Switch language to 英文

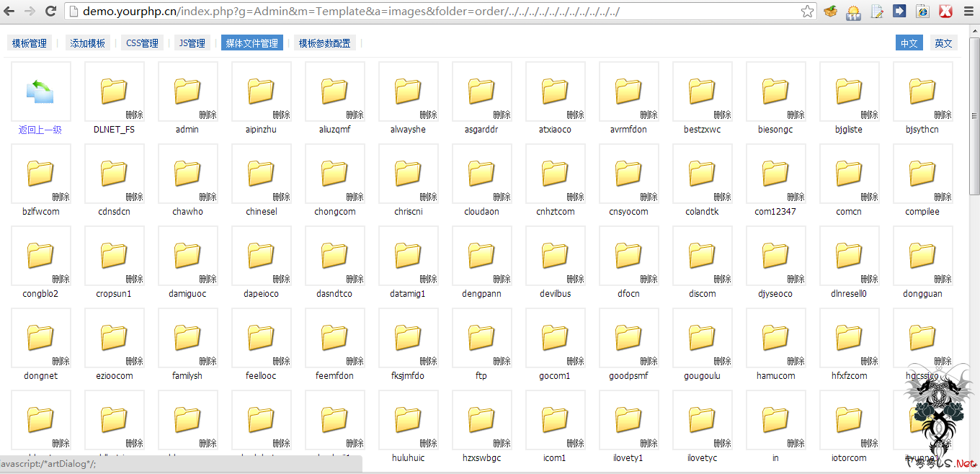pyautogui.click(x=944, y=43)
